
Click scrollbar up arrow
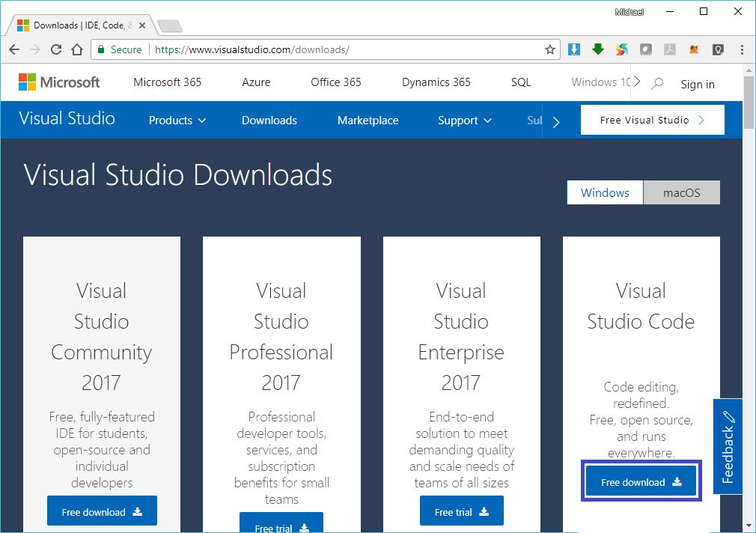[x=749, y=70]
